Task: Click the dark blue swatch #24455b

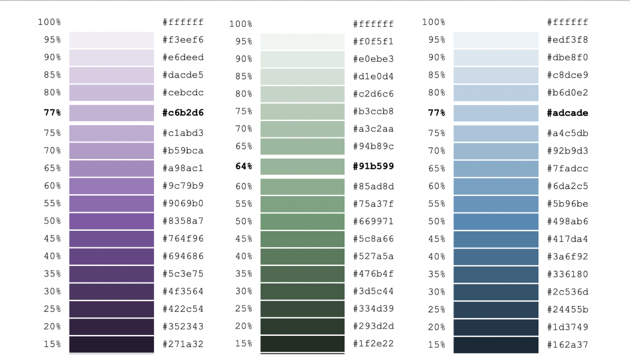Action: click(x=496, y=310)
